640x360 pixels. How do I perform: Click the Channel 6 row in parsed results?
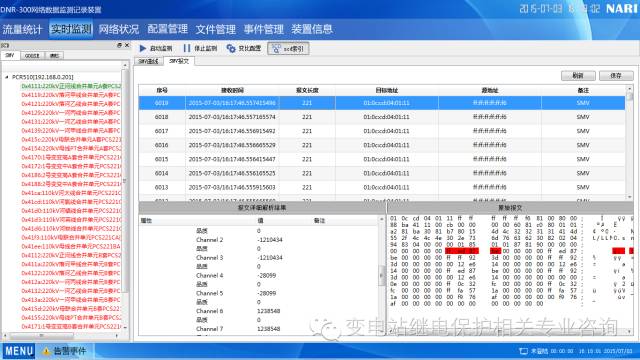point(258,311)
